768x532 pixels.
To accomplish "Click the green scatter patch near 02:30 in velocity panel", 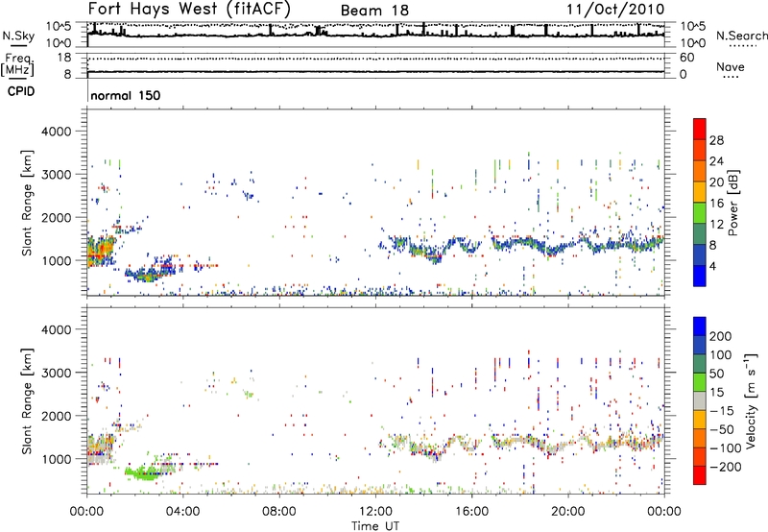I will (x=143, y=473).
